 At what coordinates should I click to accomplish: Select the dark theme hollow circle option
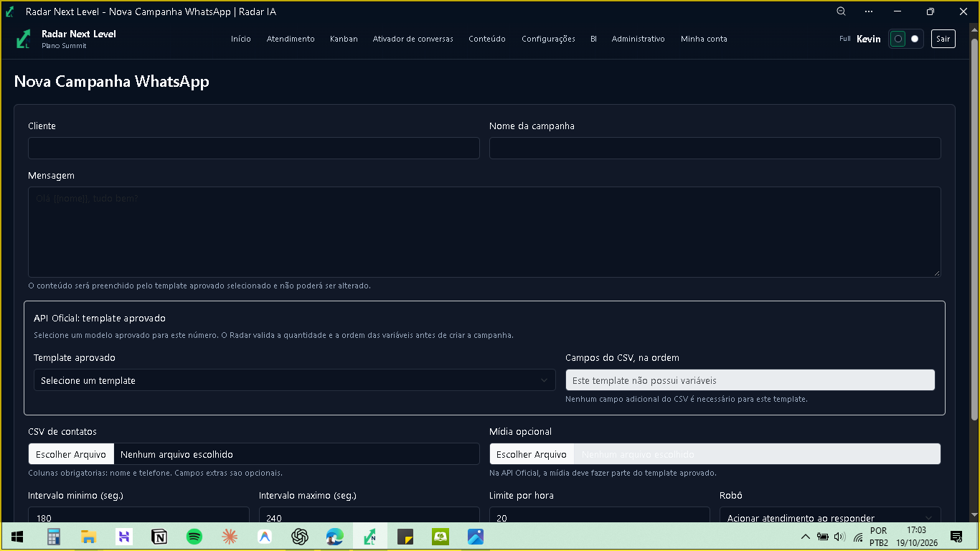[897, 39]
